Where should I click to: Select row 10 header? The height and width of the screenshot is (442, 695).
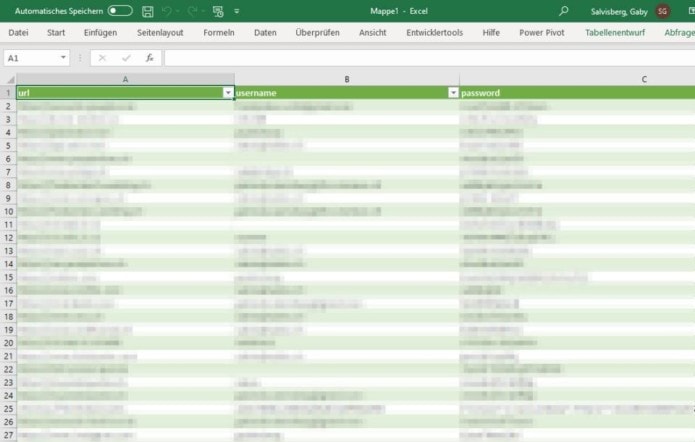pos(8,212)
